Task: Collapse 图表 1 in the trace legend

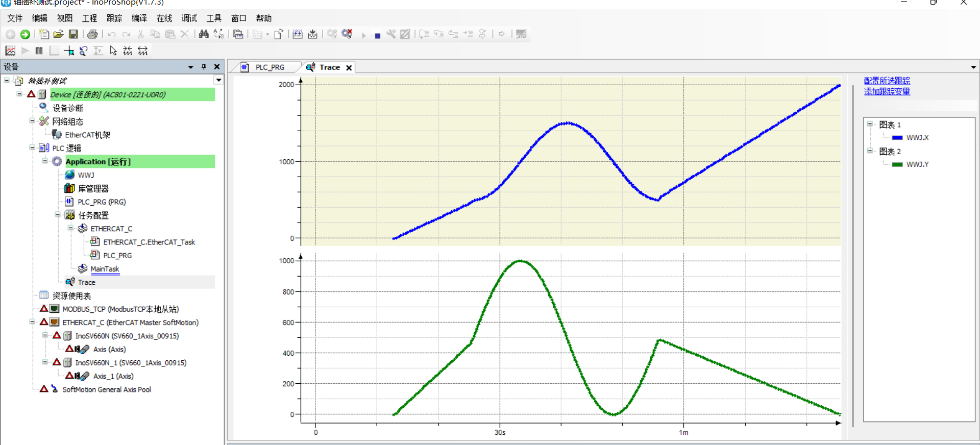Action: point(870,123)
